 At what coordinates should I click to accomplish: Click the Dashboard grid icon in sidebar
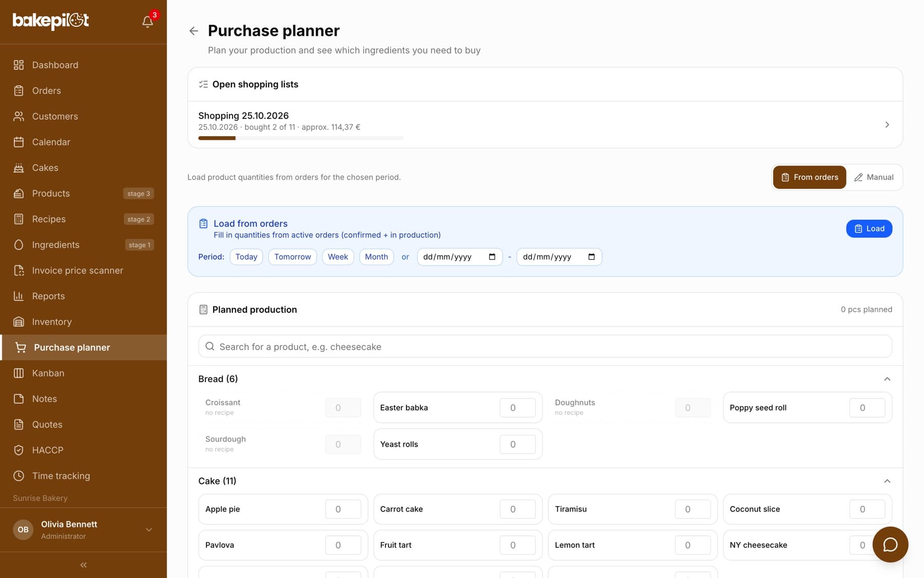18,65
